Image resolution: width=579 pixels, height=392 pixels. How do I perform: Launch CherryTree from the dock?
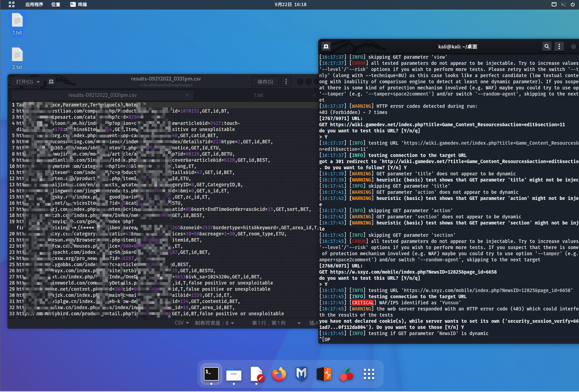pos(347,374)
